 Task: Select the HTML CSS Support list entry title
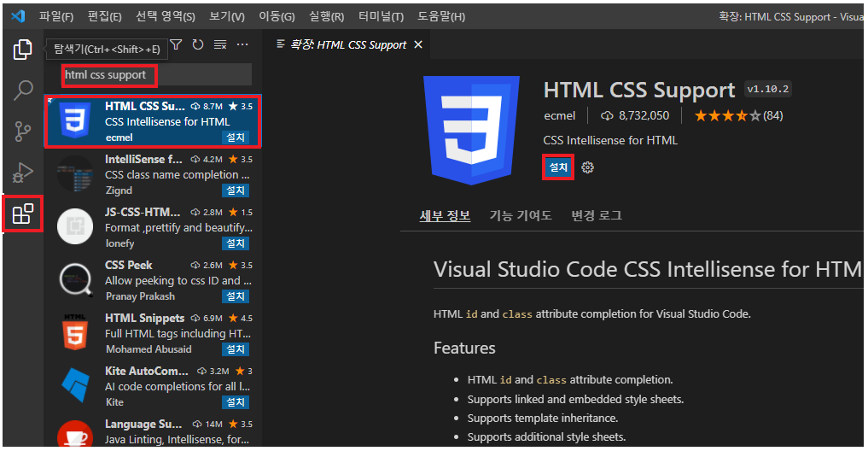click(145, 107)
